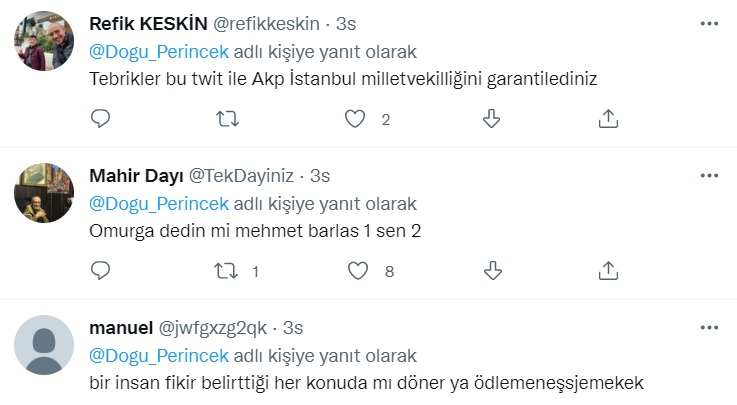Retweet Refik KESKİN's tweet
The image size is (737, 405).
[228, 119]
